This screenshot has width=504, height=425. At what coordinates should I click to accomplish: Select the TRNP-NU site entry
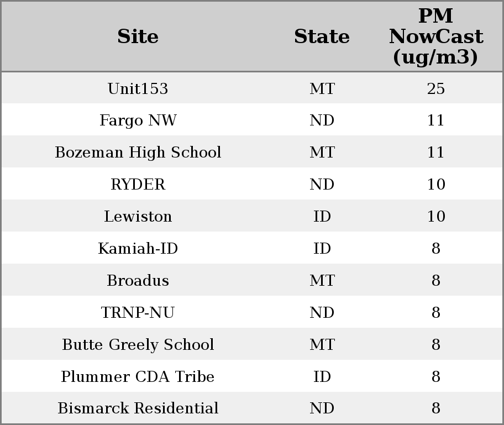(x=138, y=313)
